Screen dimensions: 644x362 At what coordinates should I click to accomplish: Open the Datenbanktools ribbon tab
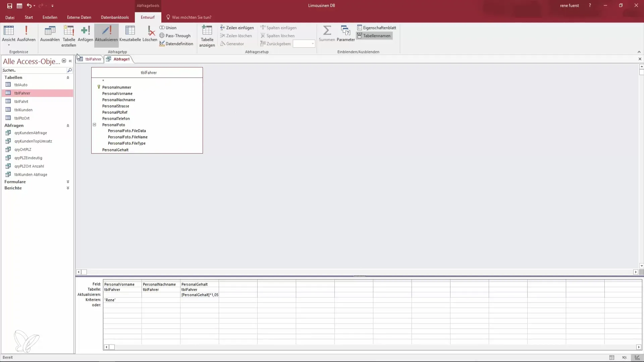click(x=115, y=17)
